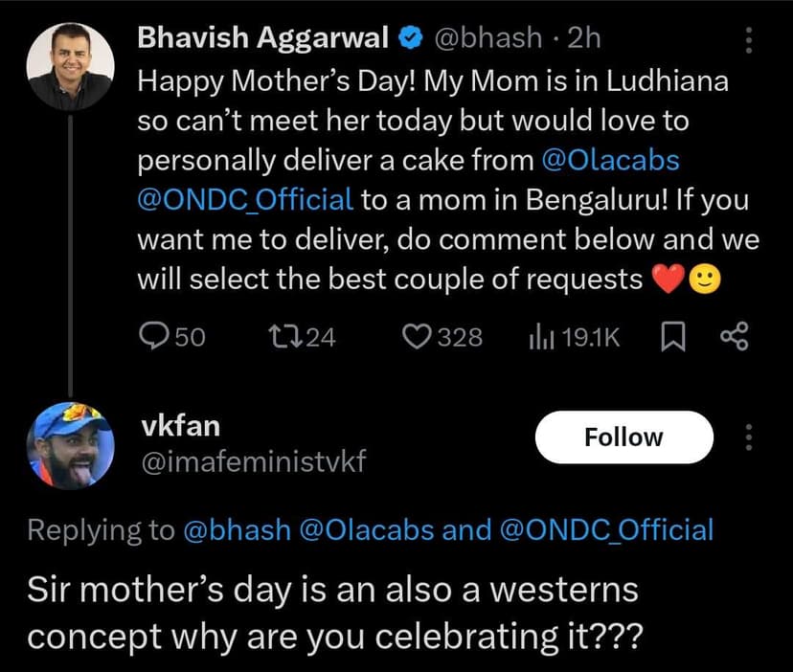Screen dimensions: 793x672
Task: Open more options menu beside Follow button
Action: (x=749, y=437)
